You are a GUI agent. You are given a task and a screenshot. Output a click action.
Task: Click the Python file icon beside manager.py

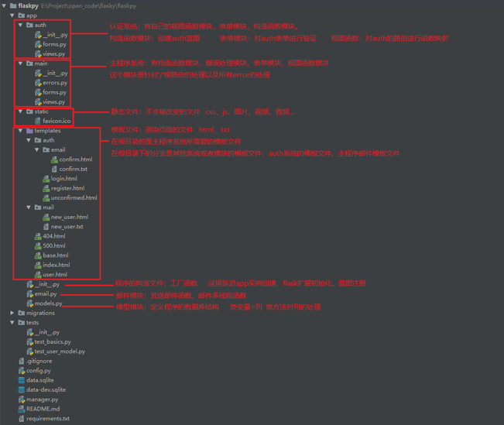(21, 399)
